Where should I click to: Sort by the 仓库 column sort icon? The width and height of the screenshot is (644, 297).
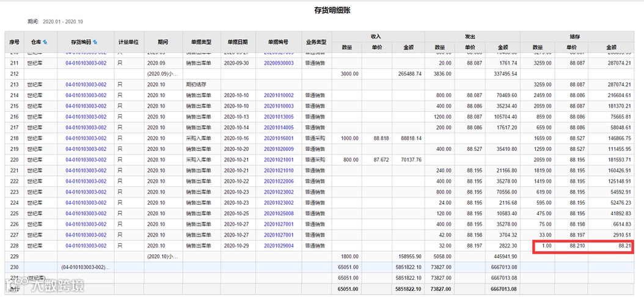[45, 42]
